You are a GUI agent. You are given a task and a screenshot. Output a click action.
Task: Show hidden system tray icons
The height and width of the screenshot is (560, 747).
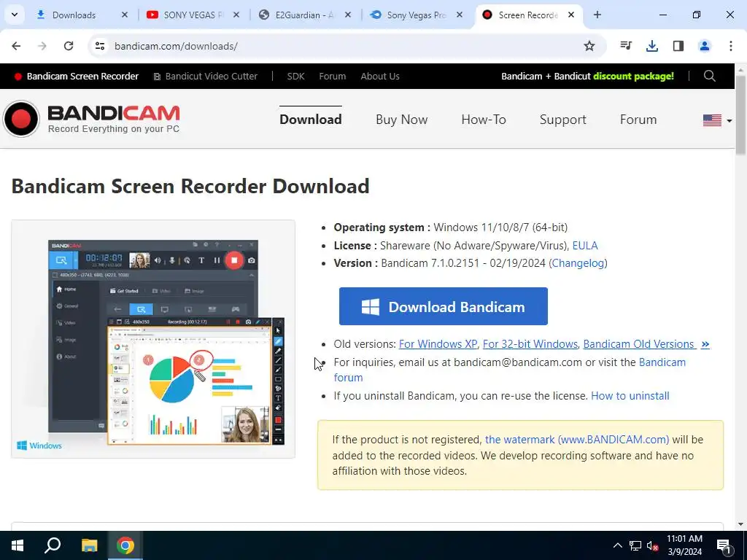pos(617,545)
